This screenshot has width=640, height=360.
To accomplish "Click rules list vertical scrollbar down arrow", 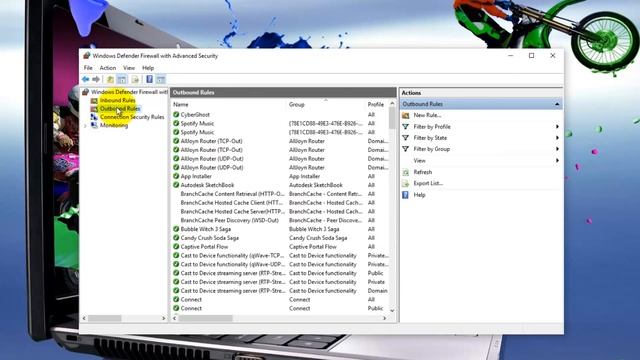I will (x=392, y=311).
